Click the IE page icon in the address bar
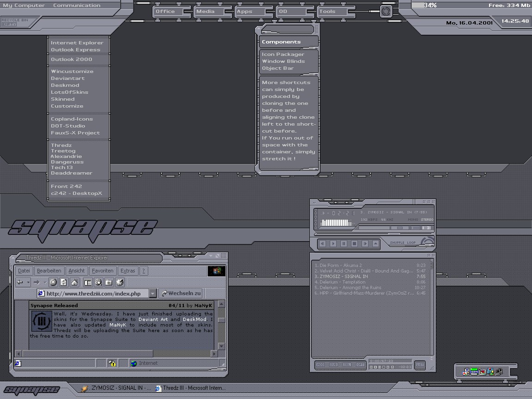 (42, 294)
